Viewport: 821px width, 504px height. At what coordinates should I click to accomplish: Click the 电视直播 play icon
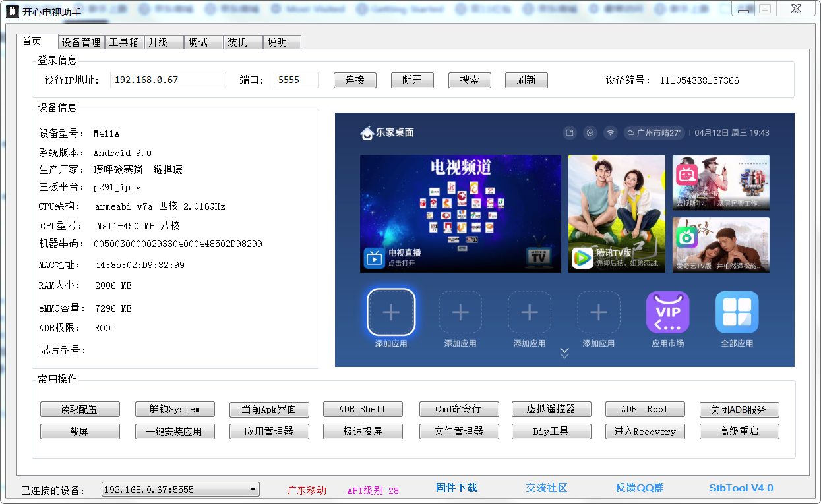click(373, 257)
